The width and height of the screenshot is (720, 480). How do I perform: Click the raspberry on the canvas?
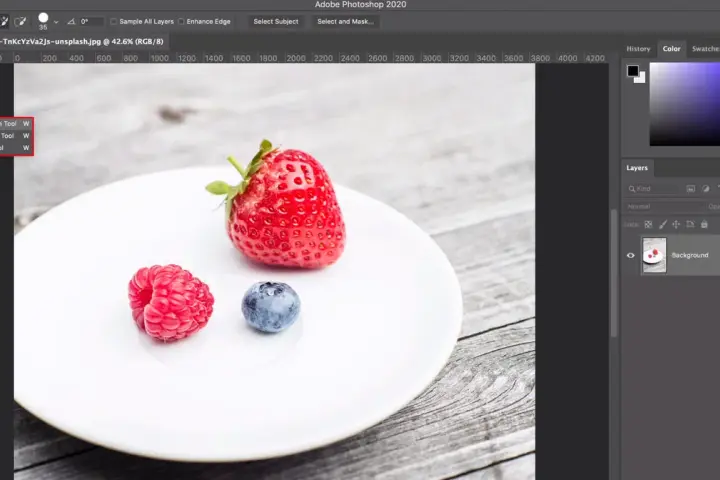point(170,302)
